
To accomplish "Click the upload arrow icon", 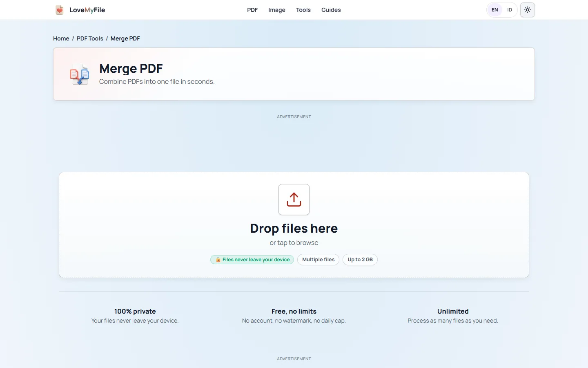I will pyautogui.click(x=294, y=200).
